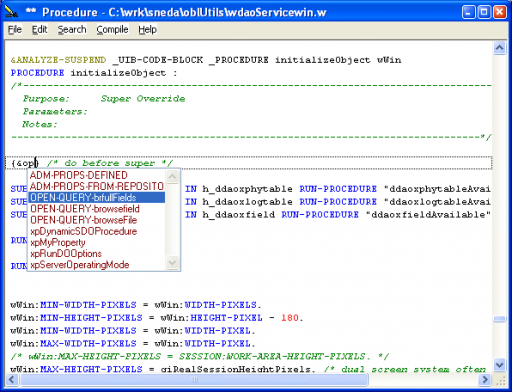Close the Procedure editor window
The width and height of the screenshot is (512, 392).
499,12
